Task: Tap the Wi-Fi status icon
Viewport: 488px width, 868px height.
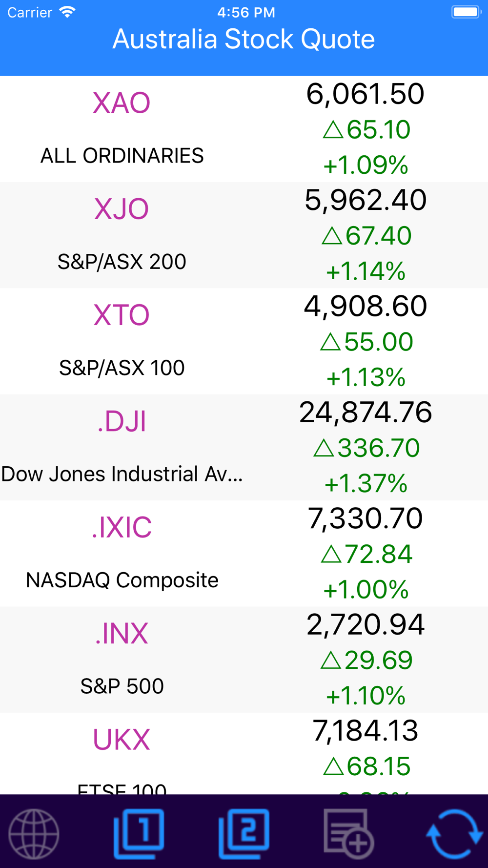Action: [x=67, y=12]
